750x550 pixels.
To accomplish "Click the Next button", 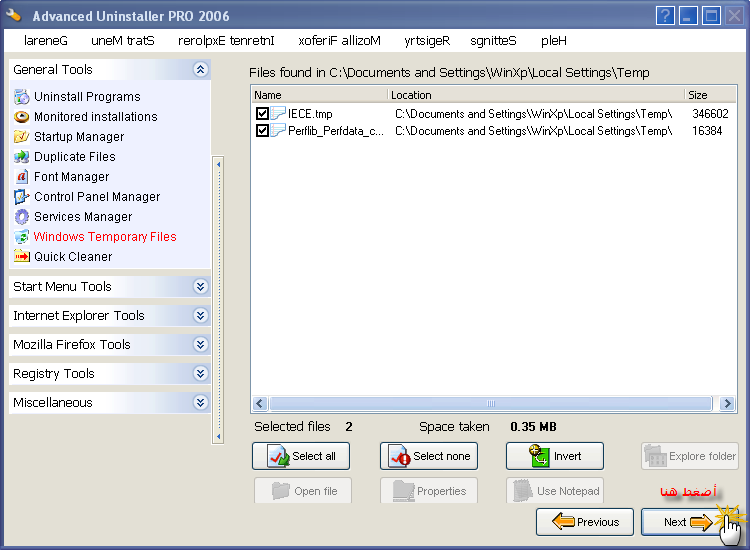I will (689, 522).
